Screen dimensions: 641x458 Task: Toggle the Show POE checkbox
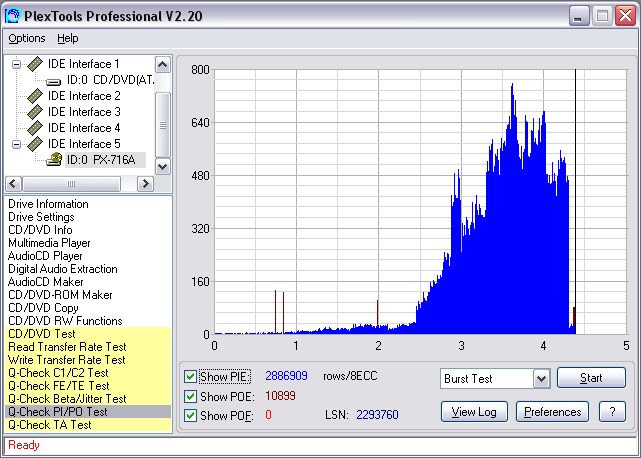pos(191,396)
